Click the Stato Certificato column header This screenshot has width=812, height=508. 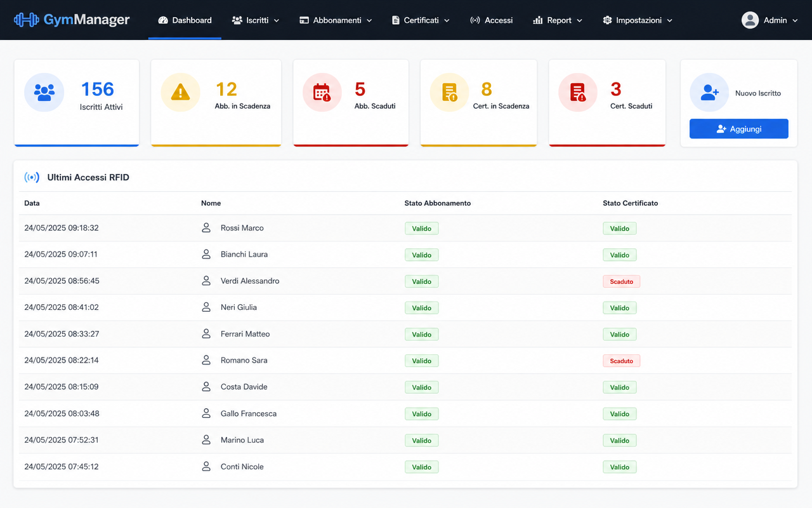pyautogui.click(x=631, y=203)
